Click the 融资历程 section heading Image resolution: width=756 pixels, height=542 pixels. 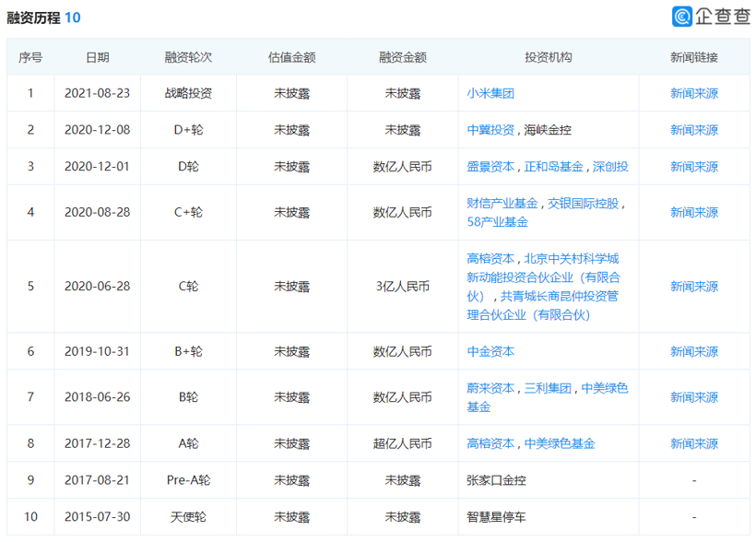pos(33,18)
